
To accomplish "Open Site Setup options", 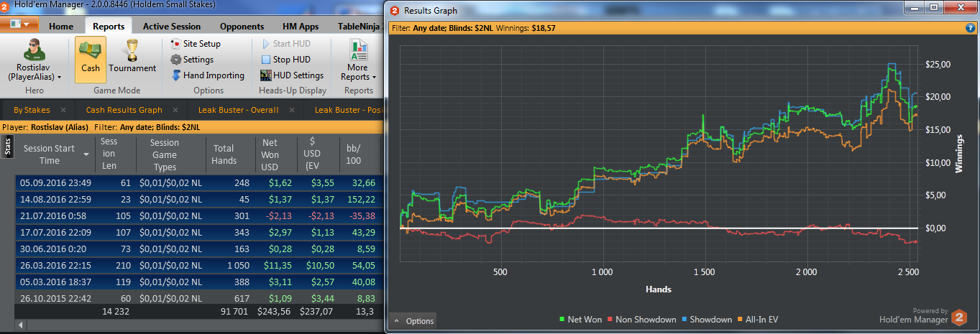I will (x=196, y=43).
